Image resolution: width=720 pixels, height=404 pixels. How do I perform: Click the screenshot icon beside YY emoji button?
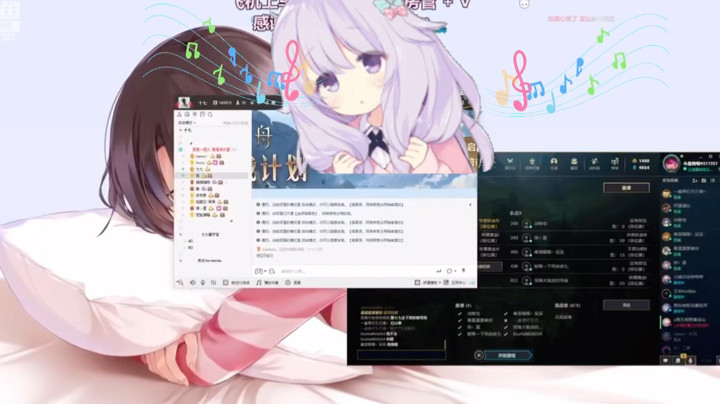tap(272, 271)
